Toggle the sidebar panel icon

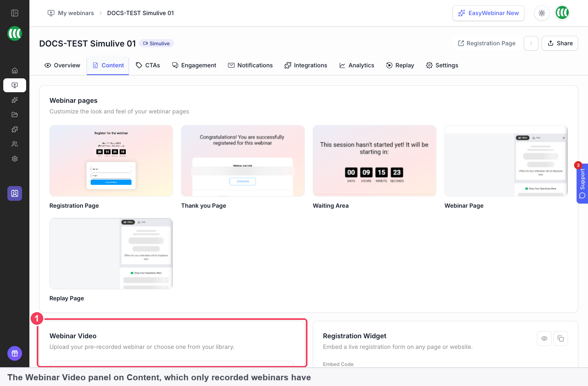click(x=15, y=13)
